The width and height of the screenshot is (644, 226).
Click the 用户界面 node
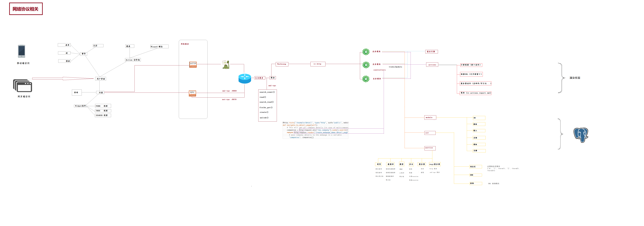[x=101, y=79]
